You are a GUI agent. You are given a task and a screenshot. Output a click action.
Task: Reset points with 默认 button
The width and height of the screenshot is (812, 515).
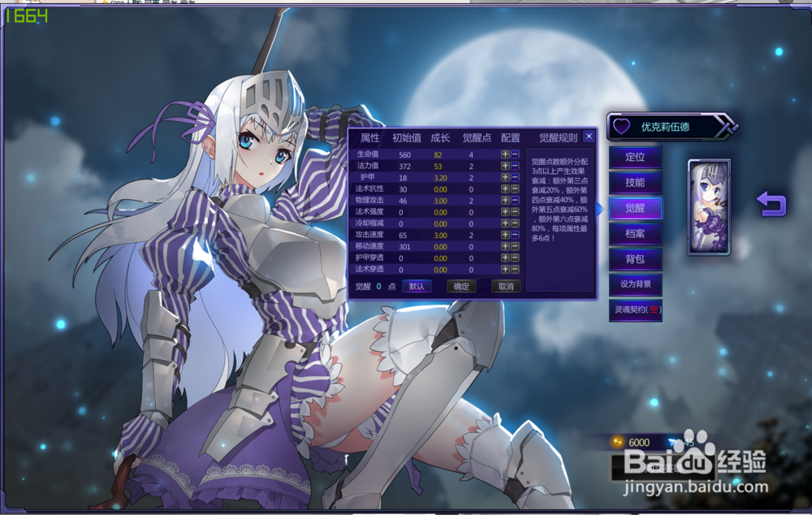coord(417,286)
